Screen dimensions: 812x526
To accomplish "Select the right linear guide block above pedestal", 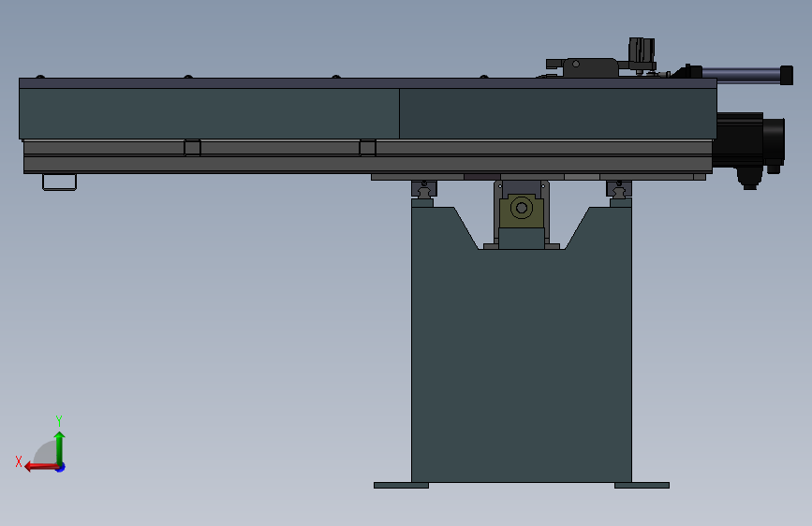I will click(x=619, y=189).
